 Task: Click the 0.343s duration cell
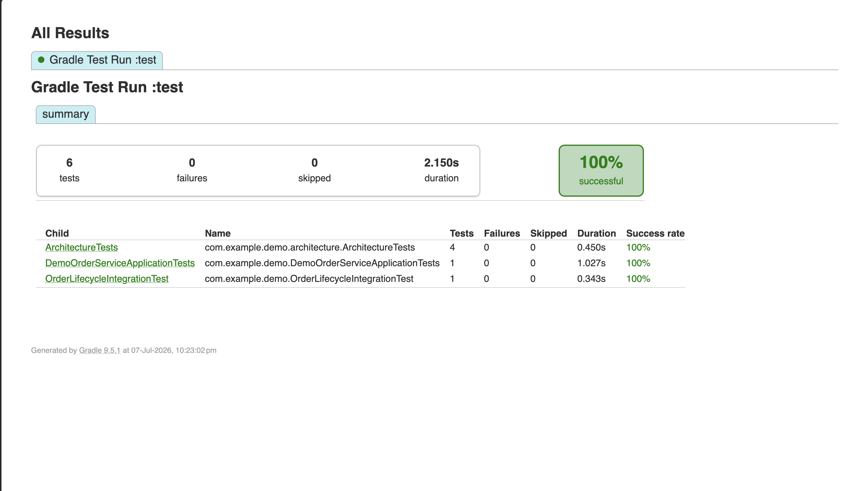coord(591,279)
